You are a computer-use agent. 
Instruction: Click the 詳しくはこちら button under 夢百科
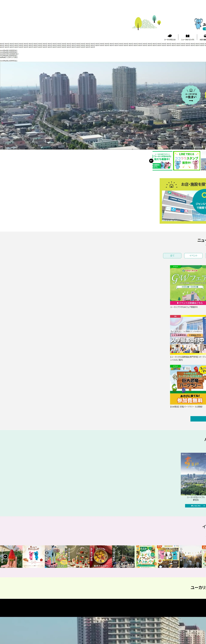[195, 506]
